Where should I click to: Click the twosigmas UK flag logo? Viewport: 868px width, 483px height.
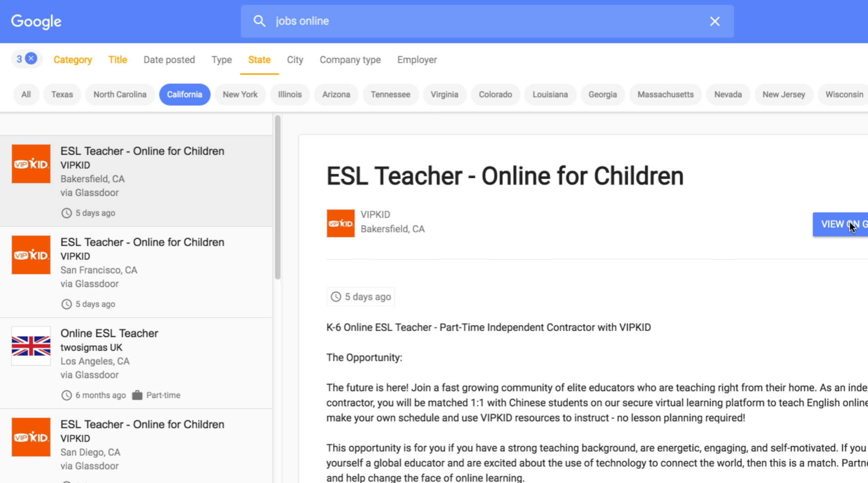tap(31, 346)
